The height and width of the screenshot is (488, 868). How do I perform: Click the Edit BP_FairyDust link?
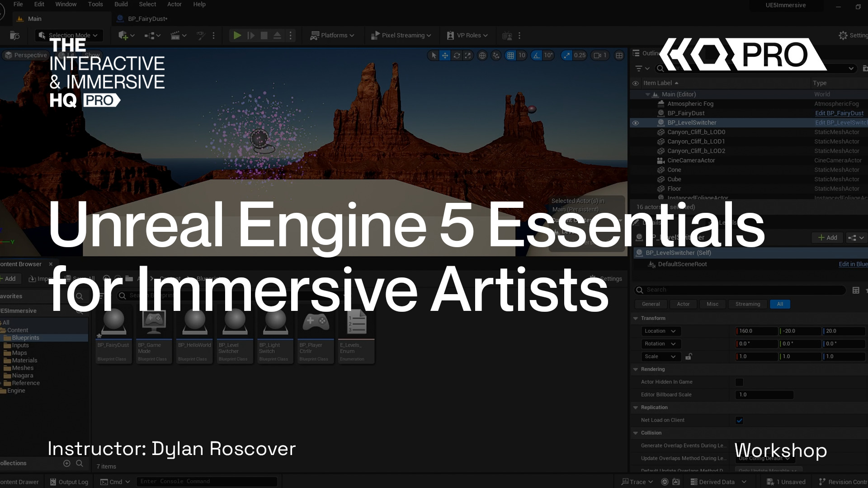tap(839, 113)
